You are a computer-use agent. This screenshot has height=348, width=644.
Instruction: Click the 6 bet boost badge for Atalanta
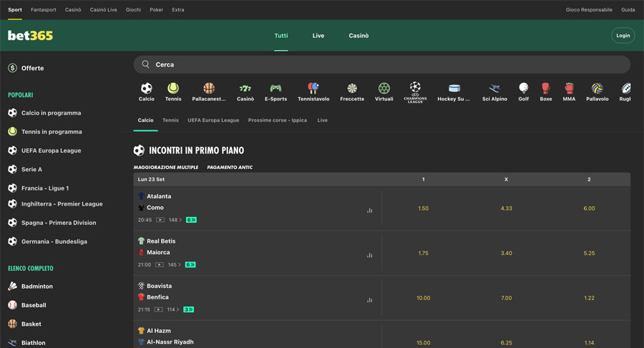coord(191,220)
